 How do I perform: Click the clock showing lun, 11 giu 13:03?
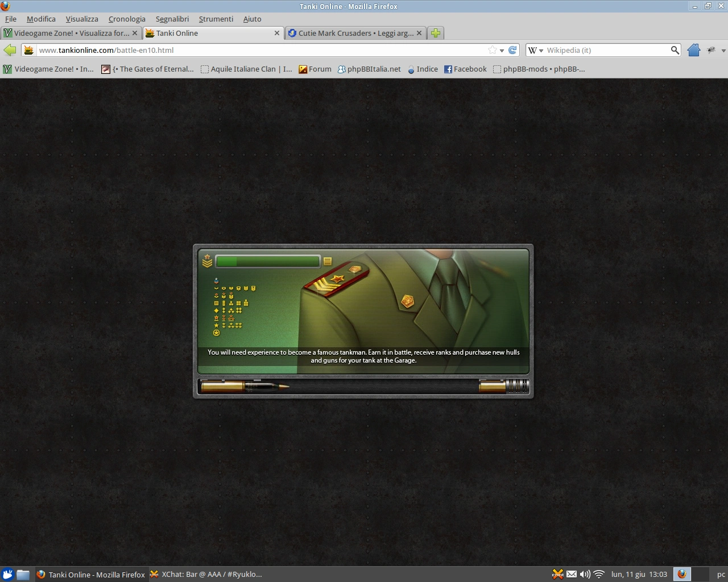tap(639, 574)
